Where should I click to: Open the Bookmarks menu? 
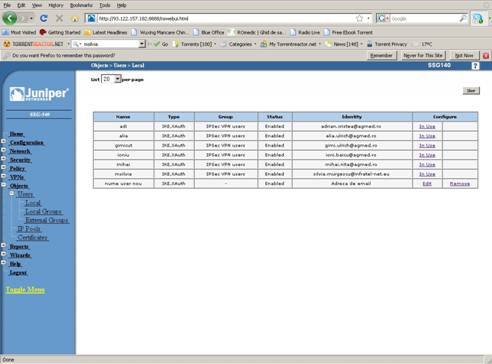[x=81, y=5]
